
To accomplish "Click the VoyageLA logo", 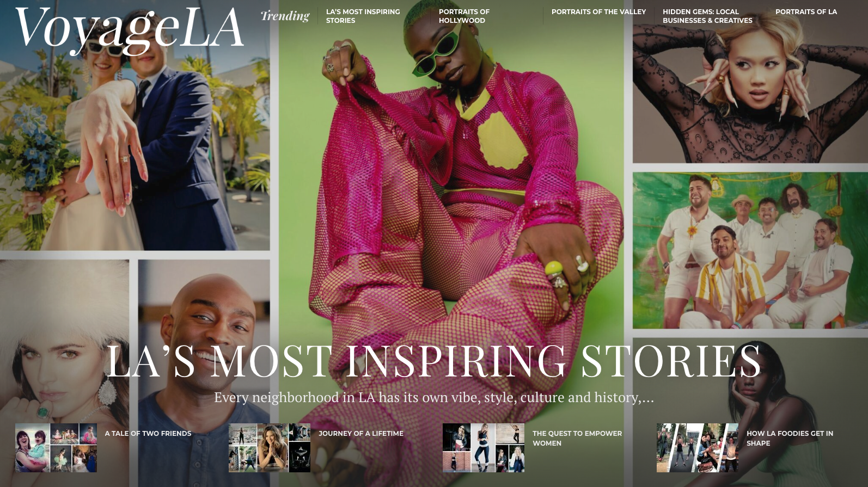I will coord(129,30).
